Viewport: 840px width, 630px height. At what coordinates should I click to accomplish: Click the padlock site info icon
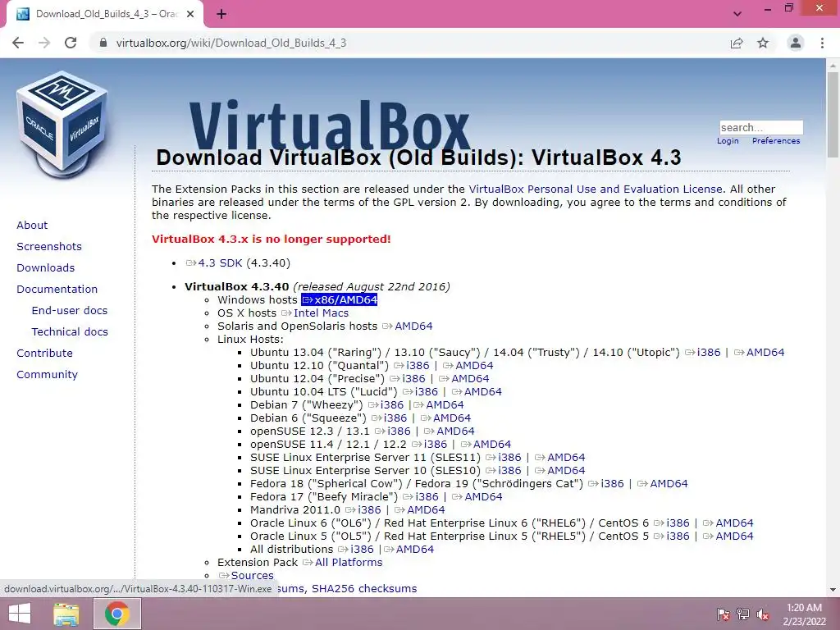[103, 43]
